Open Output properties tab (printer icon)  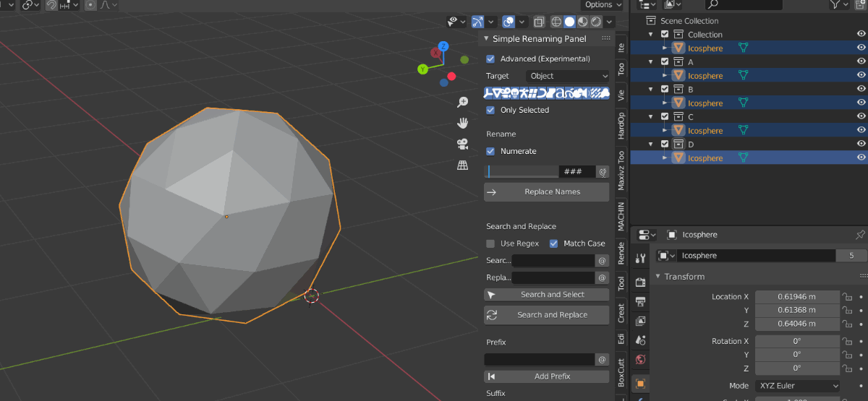click(x=640, y=301)
